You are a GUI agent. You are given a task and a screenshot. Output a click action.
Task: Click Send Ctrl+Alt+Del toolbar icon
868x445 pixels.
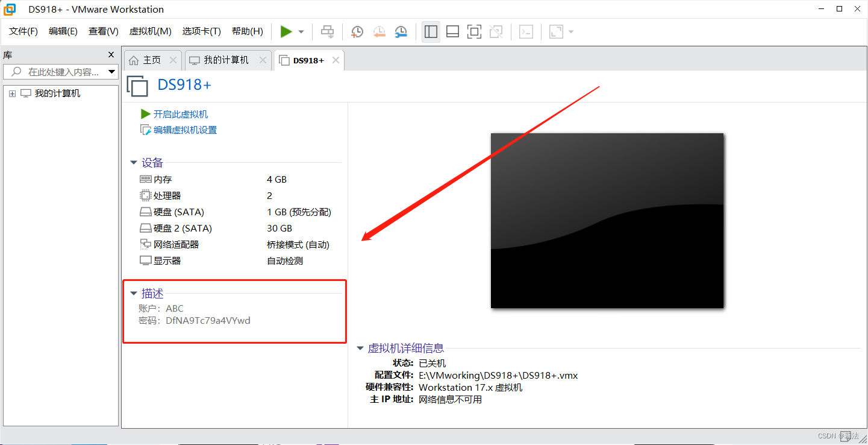point(327,31)
